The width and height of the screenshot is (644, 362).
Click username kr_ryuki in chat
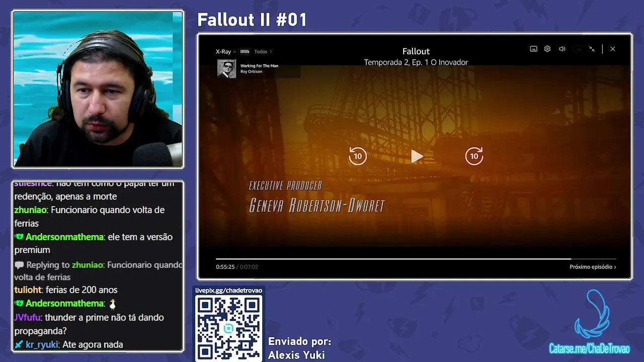[x=42, y=345]
